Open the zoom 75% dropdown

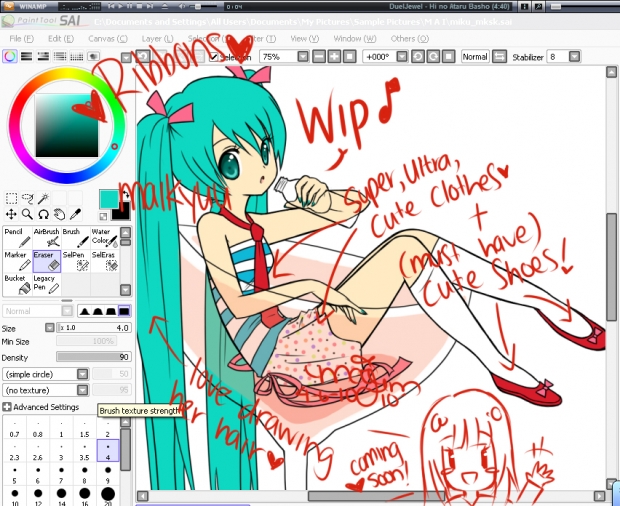point(303,57)
